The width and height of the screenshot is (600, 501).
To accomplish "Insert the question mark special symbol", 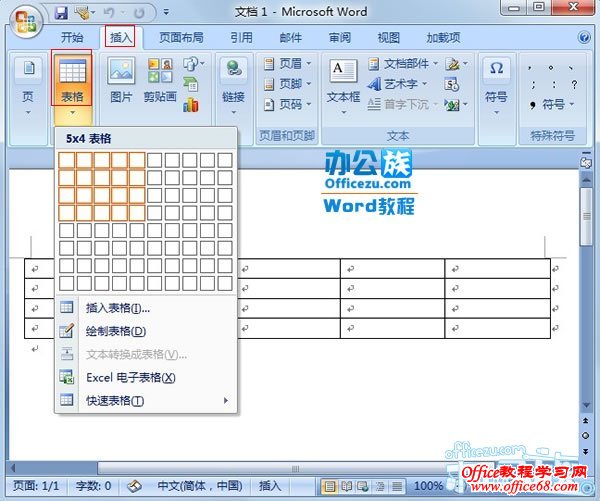I will [x=574, y=85].
